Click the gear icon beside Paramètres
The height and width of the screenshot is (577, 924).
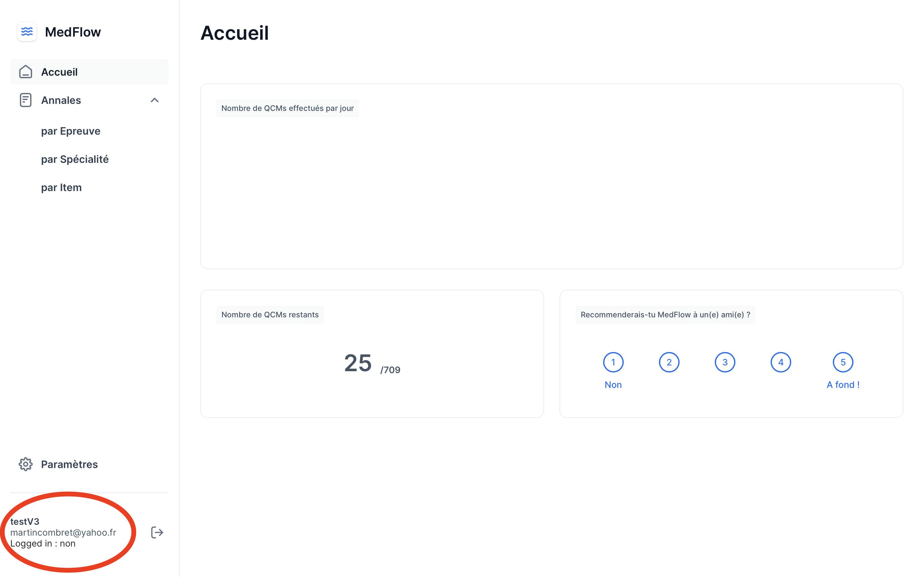pyautogui.click(x=26, y=464)
